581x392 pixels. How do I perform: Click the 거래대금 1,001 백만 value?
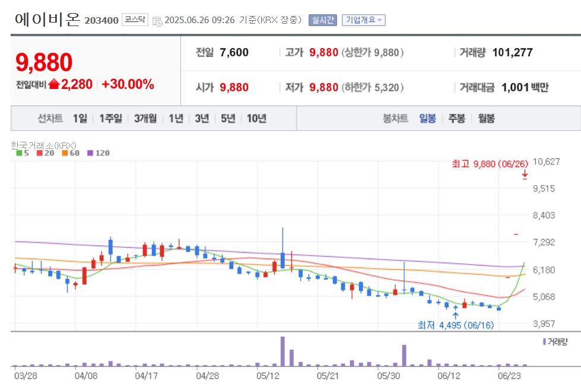[525, 87]
